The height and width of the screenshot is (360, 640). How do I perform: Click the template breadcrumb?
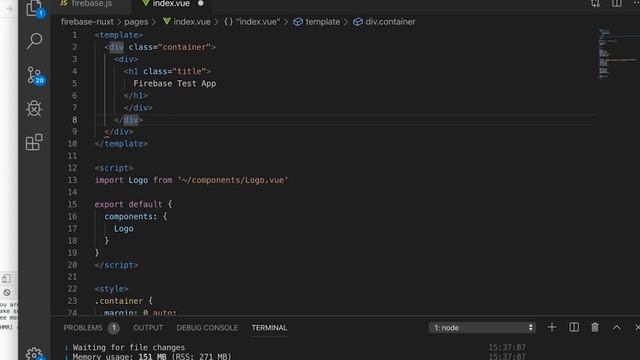317,22
